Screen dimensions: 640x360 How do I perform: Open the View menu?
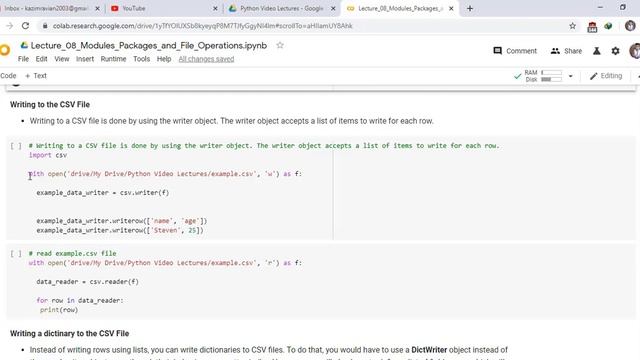pos(62,59)
